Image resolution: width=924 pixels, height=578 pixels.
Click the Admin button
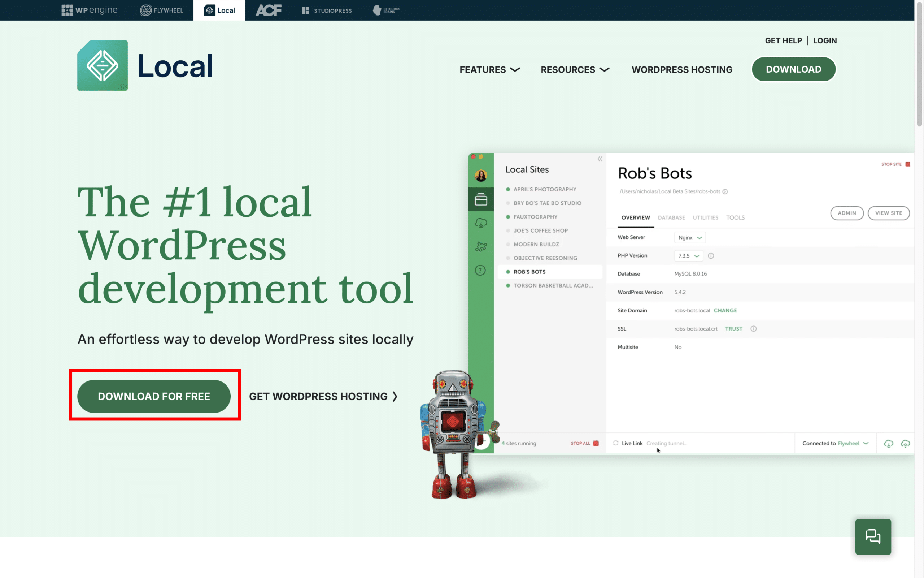coord(846,213)
